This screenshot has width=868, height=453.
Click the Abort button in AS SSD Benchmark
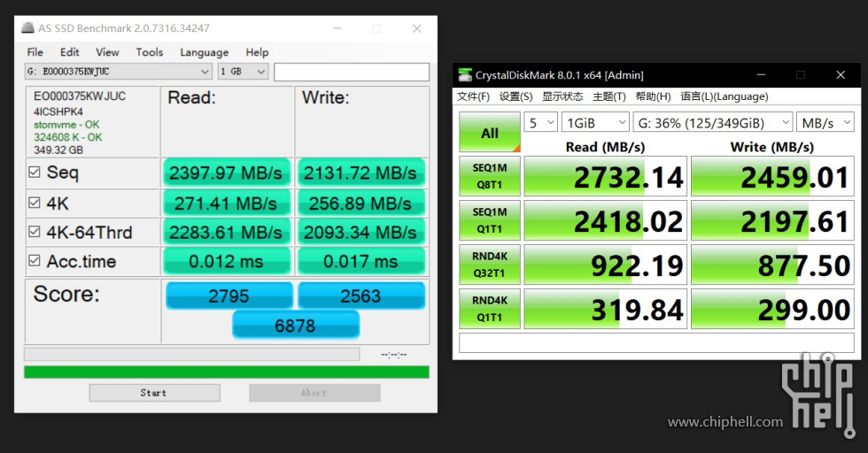(314, 393)
